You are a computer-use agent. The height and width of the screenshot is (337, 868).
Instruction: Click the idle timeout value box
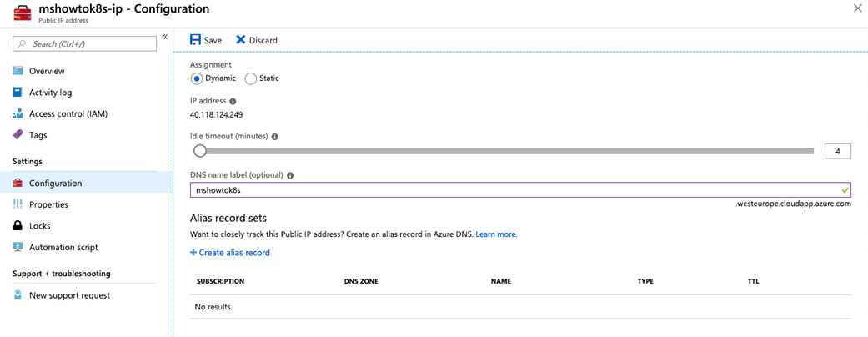point(837,151)
